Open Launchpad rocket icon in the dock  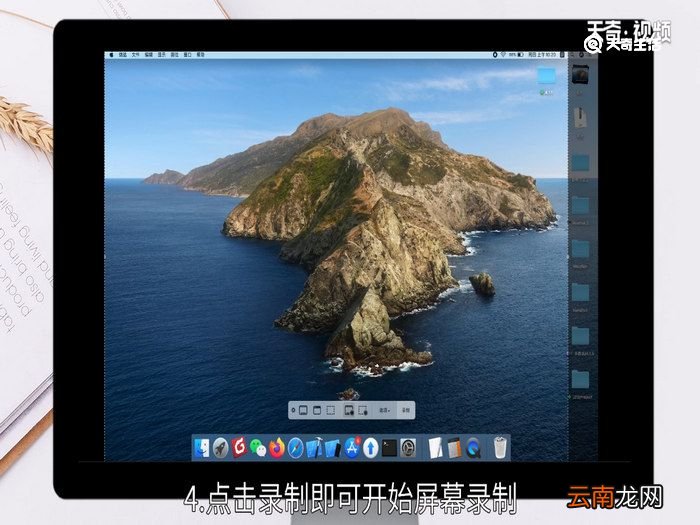pyautogui.click(x=221, y=448)
